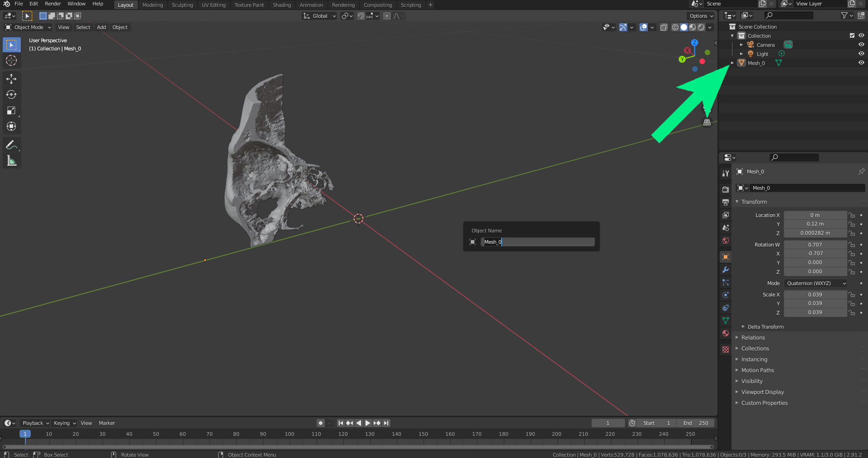Viewport: 868px width, 458px height.
Task: Select the Cursor tool in the toolbar
Action: click(x=11, y=60)
